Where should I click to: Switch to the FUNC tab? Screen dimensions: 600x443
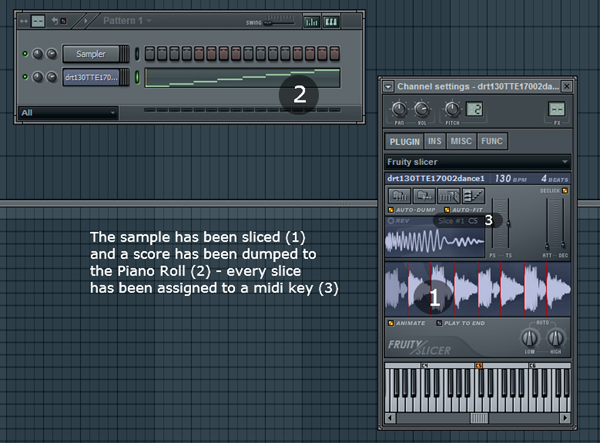pos(492,142)
